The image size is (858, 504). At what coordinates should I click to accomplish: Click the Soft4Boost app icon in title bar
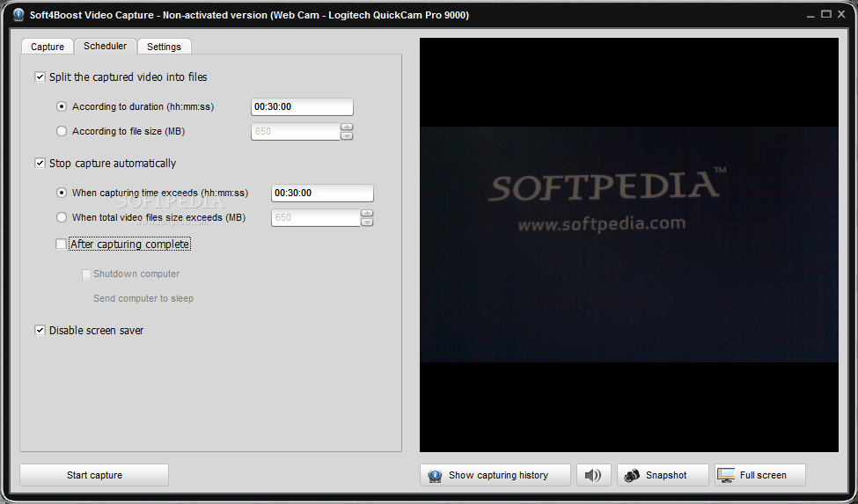point(18,15)
